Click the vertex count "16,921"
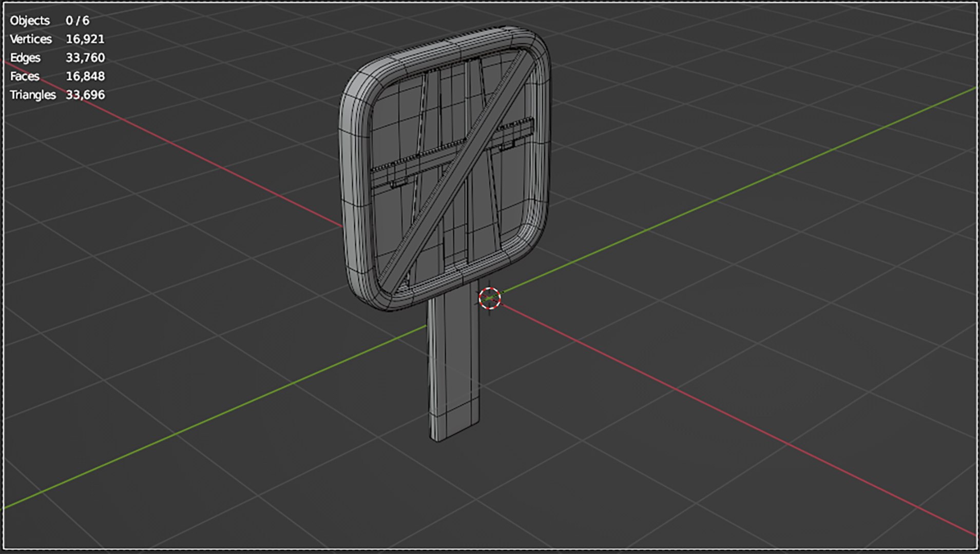Image resolution: width=980 pixels, height=554 pixels. pyautogui.click(x=85, y=39)
